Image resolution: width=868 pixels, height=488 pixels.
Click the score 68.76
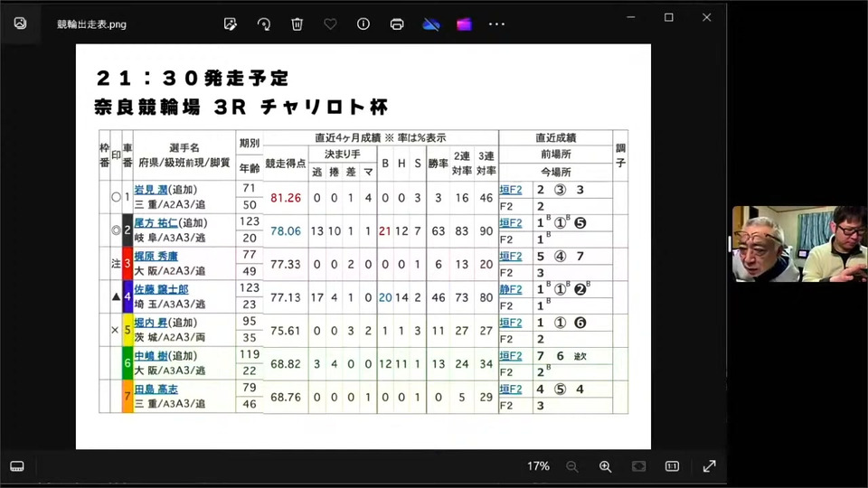tap(286, 397)
